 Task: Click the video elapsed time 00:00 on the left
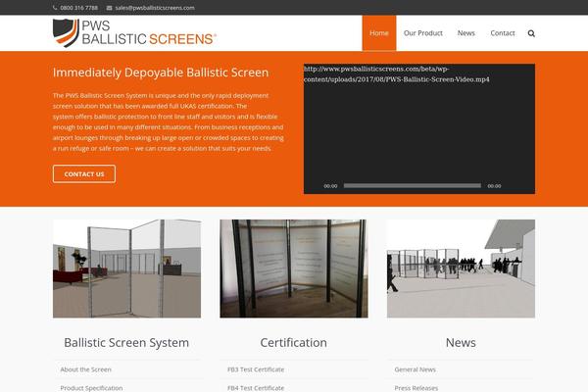330,186
